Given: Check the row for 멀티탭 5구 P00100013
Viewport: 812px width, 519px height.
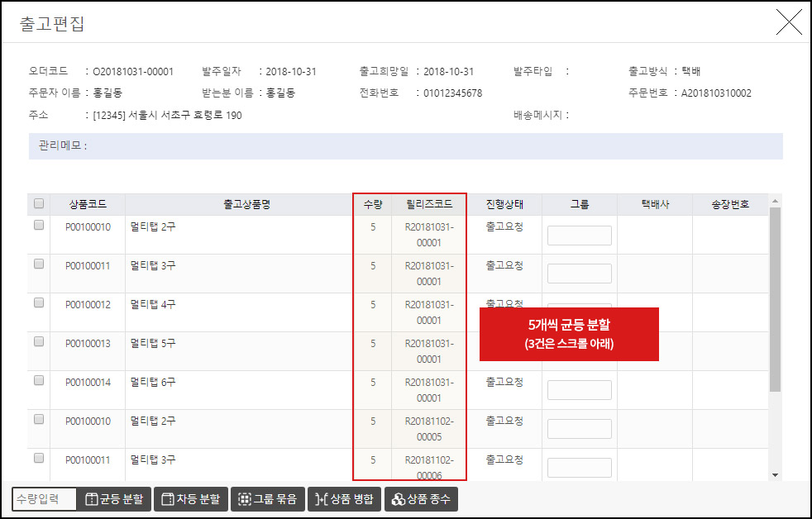Looking at the screenshot, I should [x=38, y=343].
